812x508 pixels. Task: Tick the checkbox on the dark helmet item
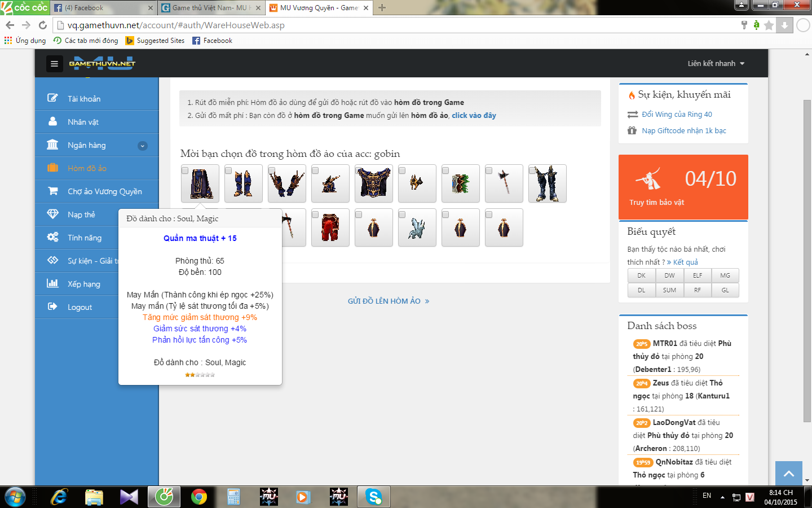(x=315, y=170)
